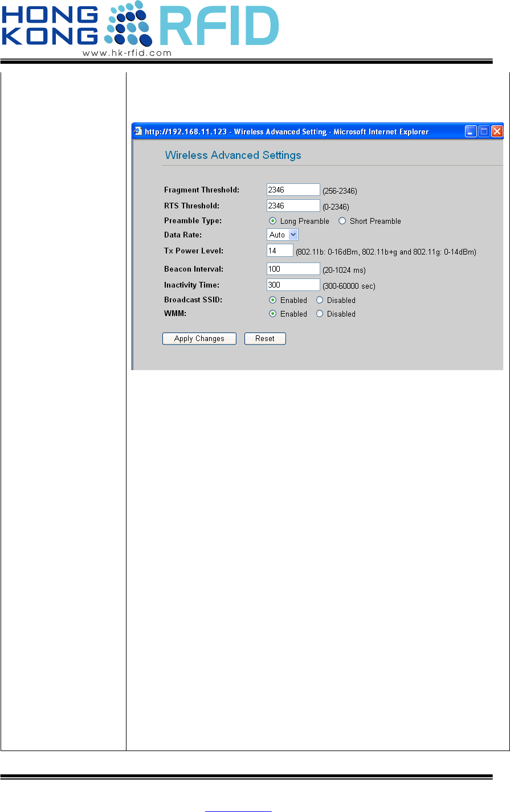
Task: Select the Short Preamble radio button
Action: click(342, 221)
